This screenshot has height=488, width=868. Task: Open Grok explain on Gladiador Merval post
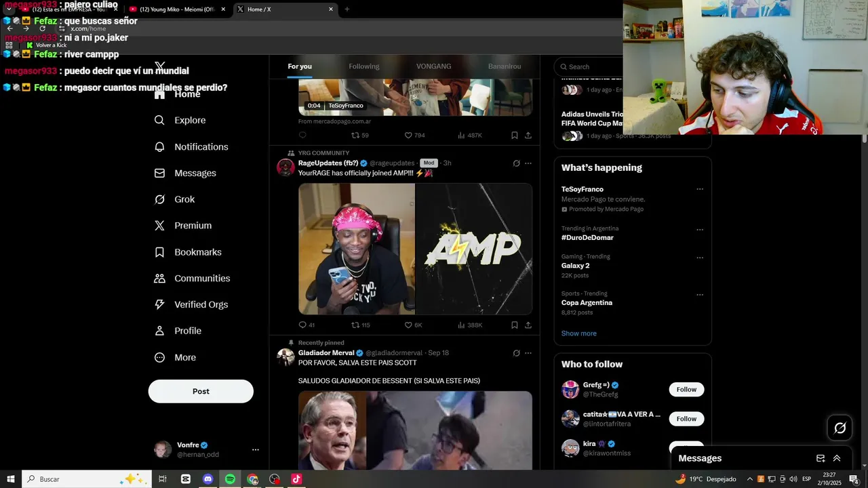[x=516, y=353]
